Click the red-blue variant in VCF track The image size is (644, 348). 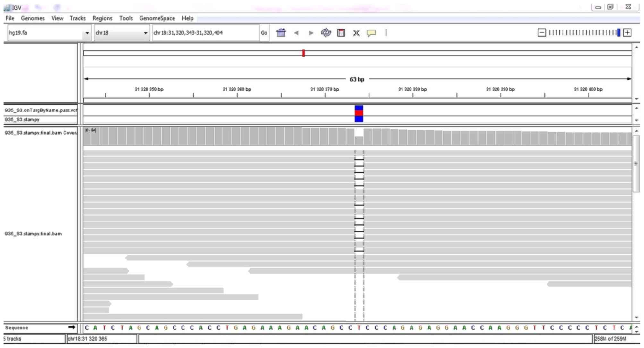pos(359,113)
